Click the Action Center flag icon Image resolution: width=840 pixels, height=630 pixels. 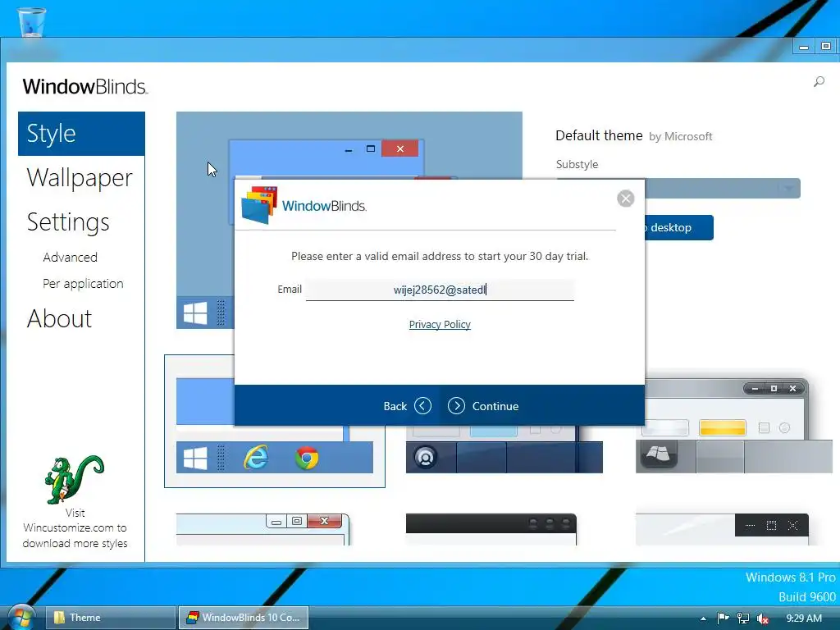click(723, 619)
